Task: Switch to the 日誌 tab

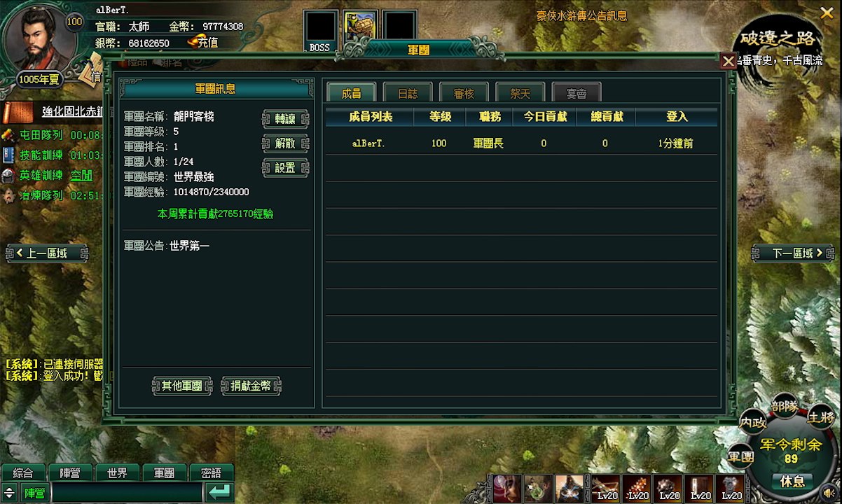Action: [x=408, y=93]
